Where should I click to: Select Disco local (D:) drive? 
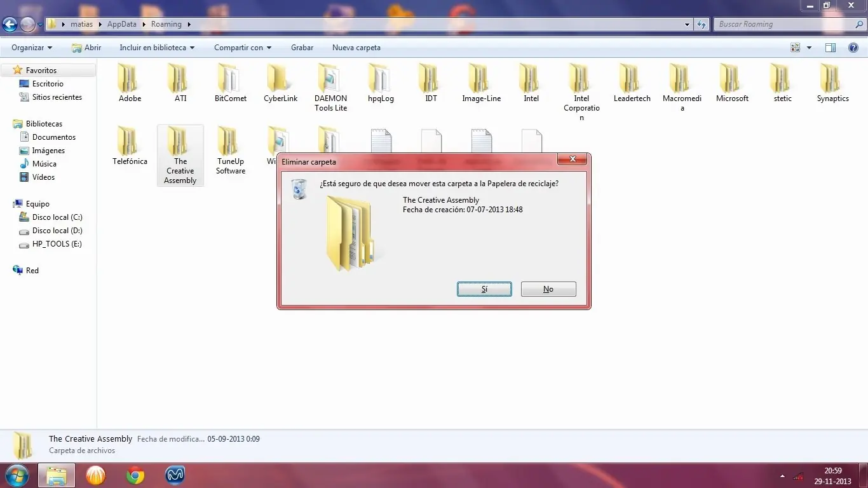coord(57,231)
